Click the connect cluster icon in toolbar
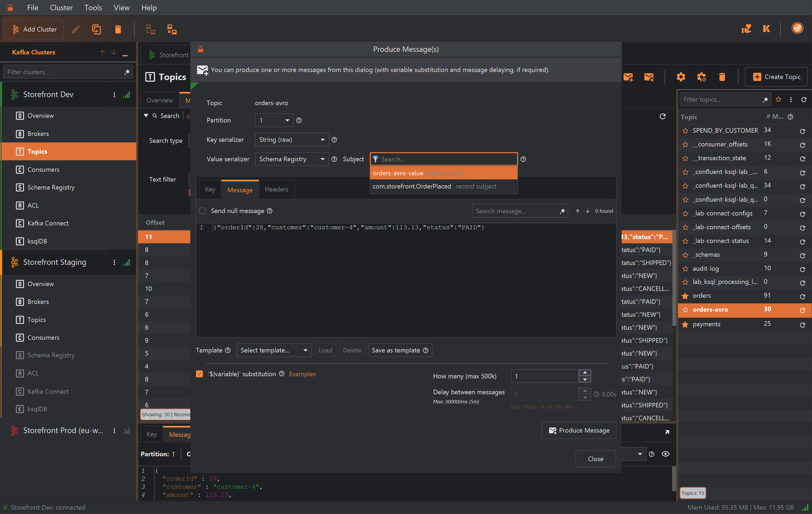The image size is (812, 514). click(x=150, y=29)
